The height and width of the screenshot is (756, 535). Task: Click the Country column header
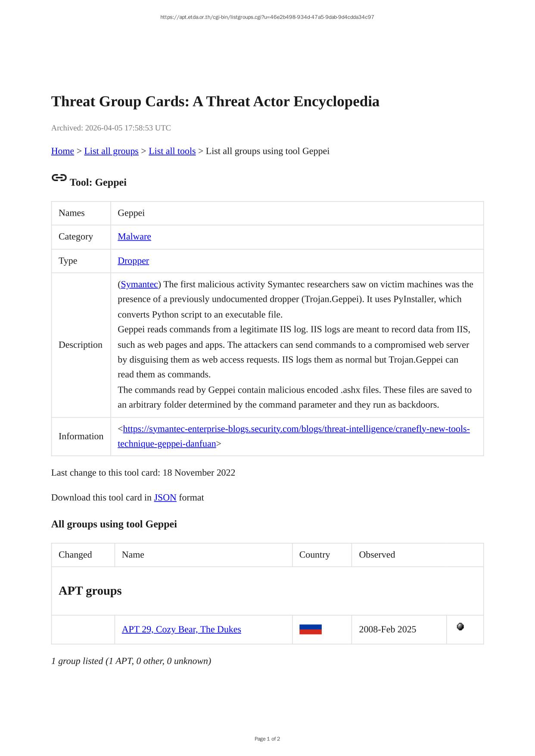[314, 555]
